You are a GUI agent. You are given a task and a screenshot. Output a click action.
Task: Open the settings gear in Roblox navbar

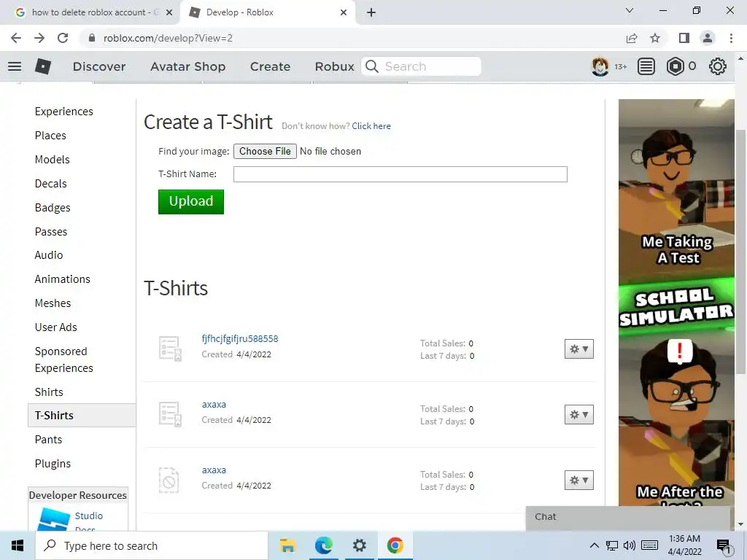[718, 66]
